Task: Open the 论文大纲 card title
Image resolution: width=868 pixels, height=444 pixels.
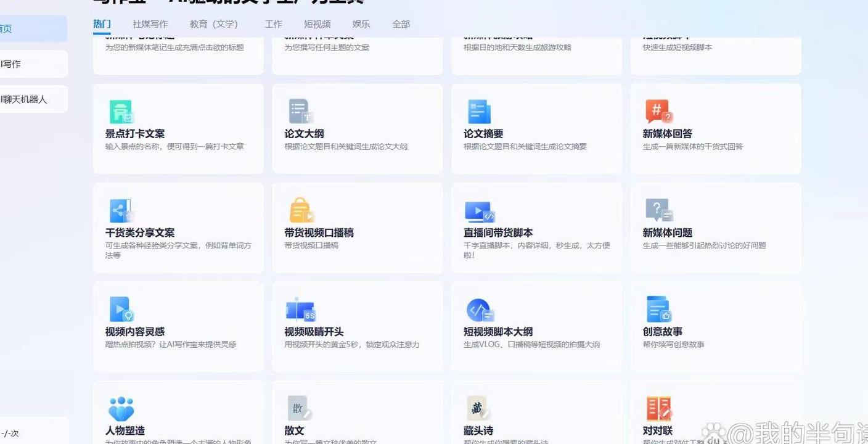Action: tap(304, 134)
